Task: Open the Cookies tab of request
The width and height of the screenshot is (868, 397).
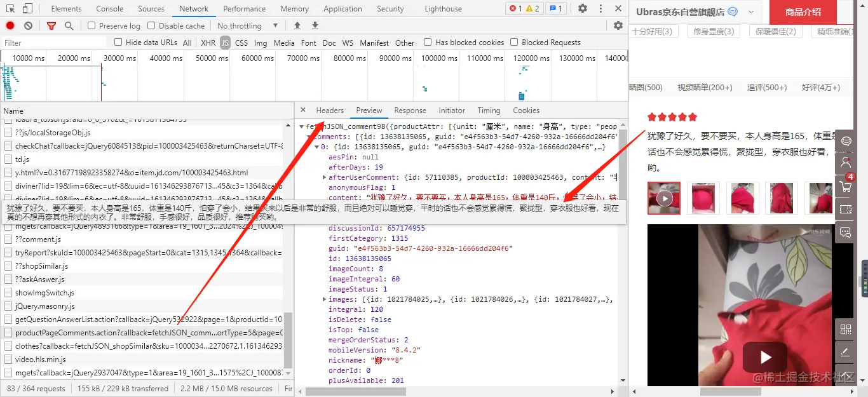Action: (x=526, y=110)
